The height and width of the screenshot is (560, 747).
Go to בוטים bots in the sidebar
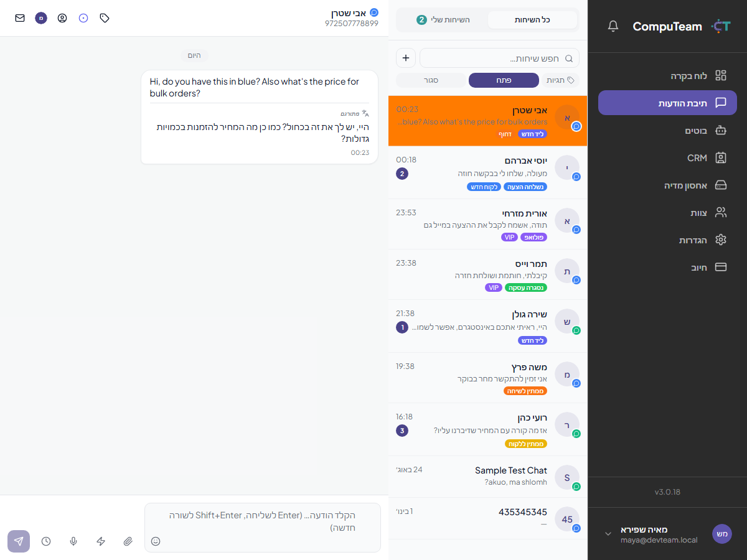667,131
